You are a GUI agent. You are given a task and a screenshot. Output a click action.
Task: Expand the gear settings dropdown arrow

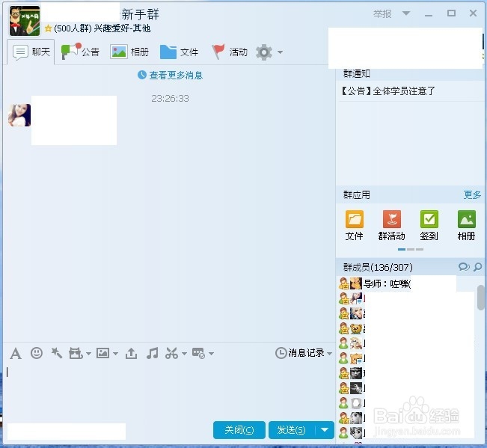coord(280,52)
